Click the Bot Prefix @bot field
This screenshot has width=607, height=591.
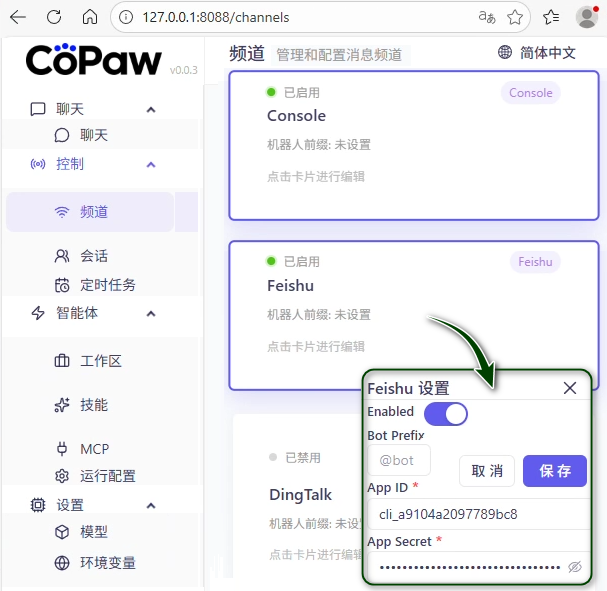(399, 460)
